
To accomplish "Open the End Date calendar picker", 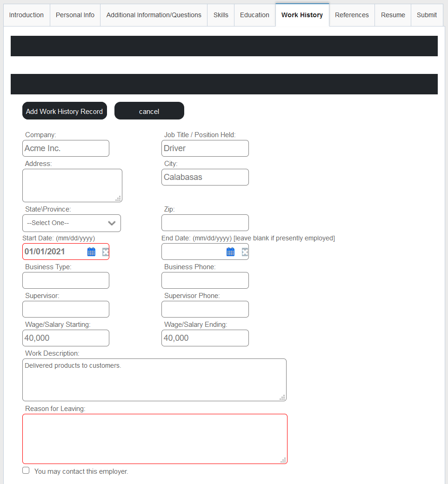I will tap(231, 252).
